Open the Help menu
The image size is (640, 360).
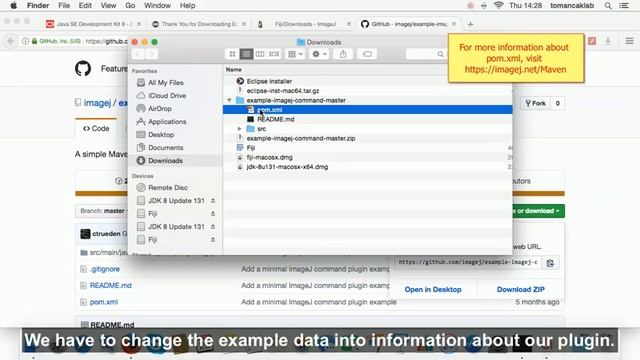pos(187,6)
